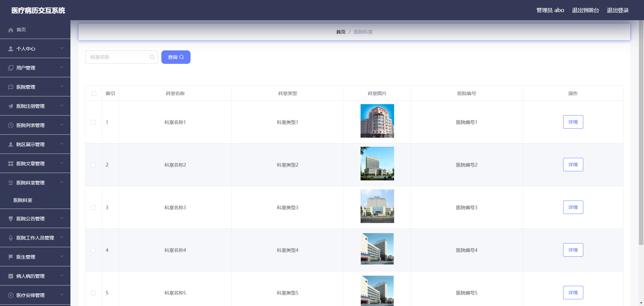Viewport: 644px width, 306px height.
Task: Check the checkbox for row 科室名称2
Action: (x=93, y=165)
